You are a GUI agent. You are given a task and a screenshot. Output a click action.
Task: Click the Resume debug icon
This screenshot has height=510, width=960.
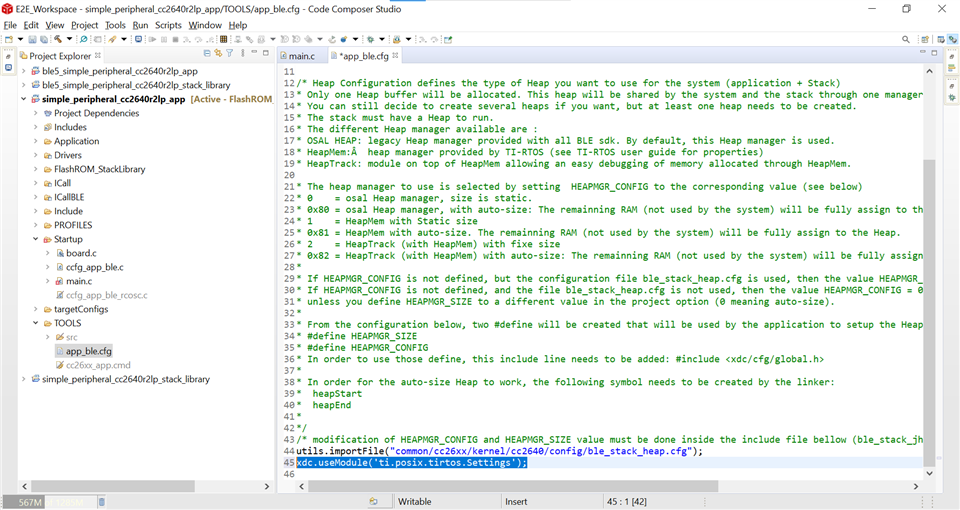point(152,39)
